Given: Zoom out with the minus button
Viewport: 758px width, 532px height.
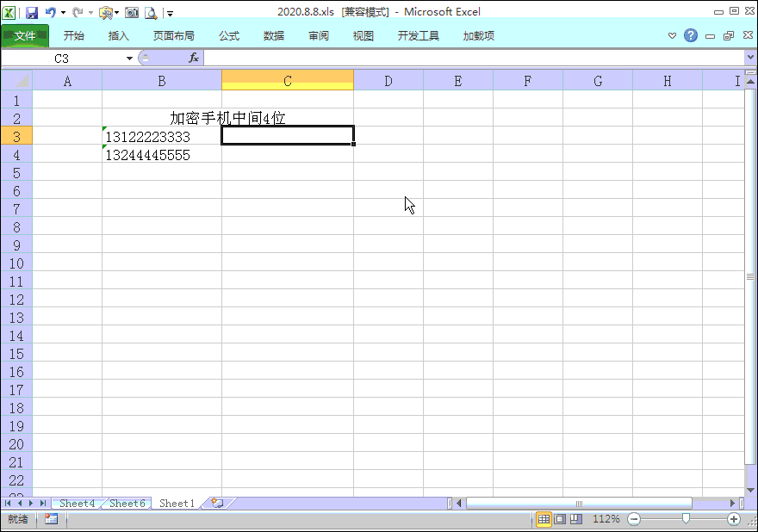Looking at the screenshot, I should pos(634,519).
